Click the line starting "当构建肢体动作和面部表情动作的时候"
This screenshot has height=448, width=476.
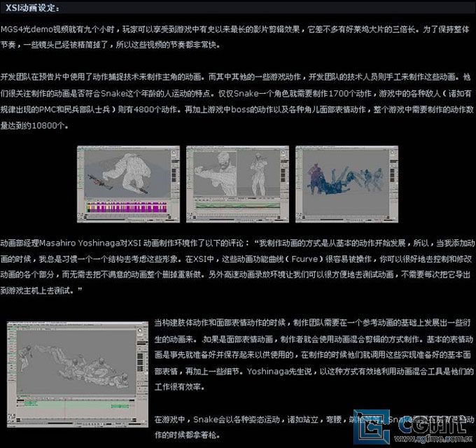[x=313, y=323]
